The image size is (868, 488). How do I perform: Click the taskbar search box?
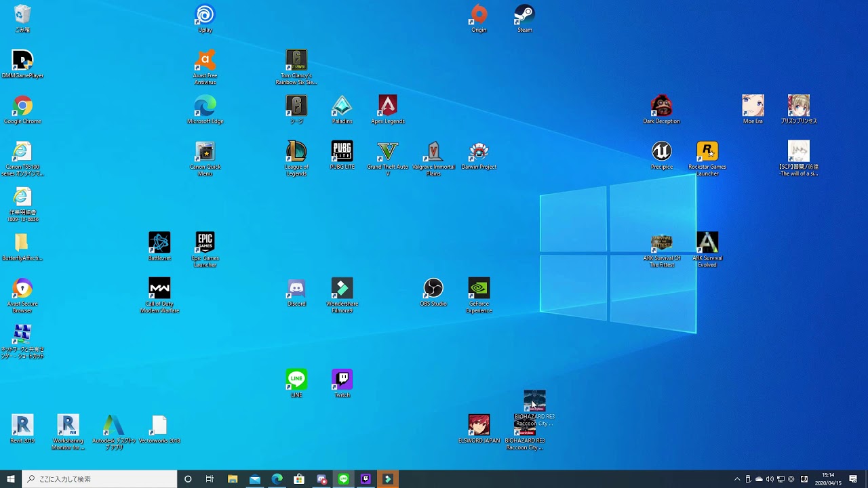[100, 479]
